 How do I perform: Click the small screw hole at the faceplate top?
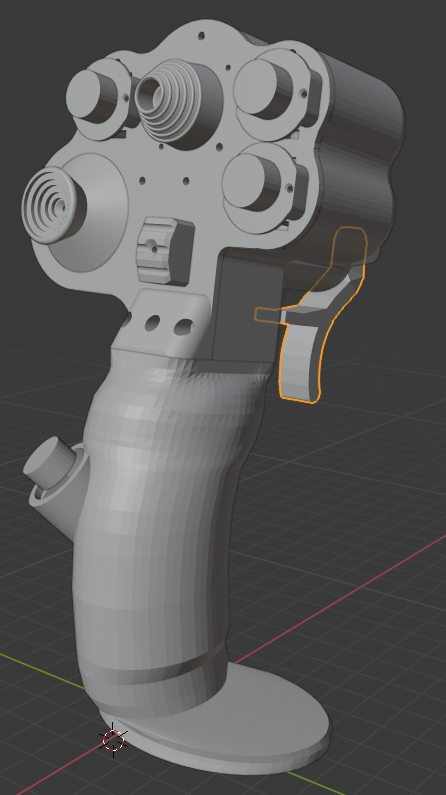[201, 36]
